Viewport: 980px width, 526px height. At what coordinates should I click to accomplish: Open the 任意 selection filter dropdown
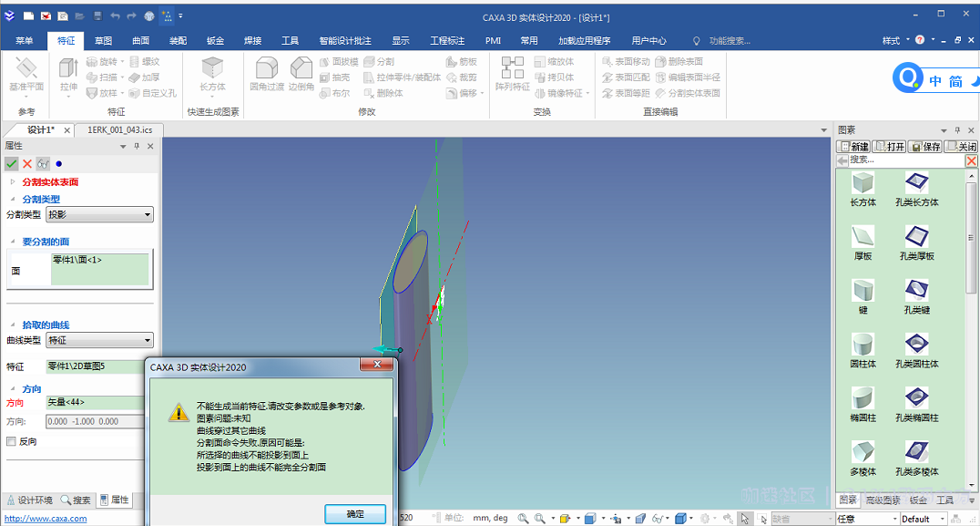tap(867, 519)
